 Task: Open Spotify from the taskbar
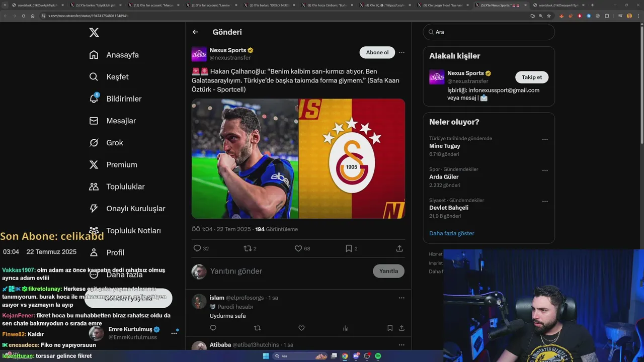(378, 356)
